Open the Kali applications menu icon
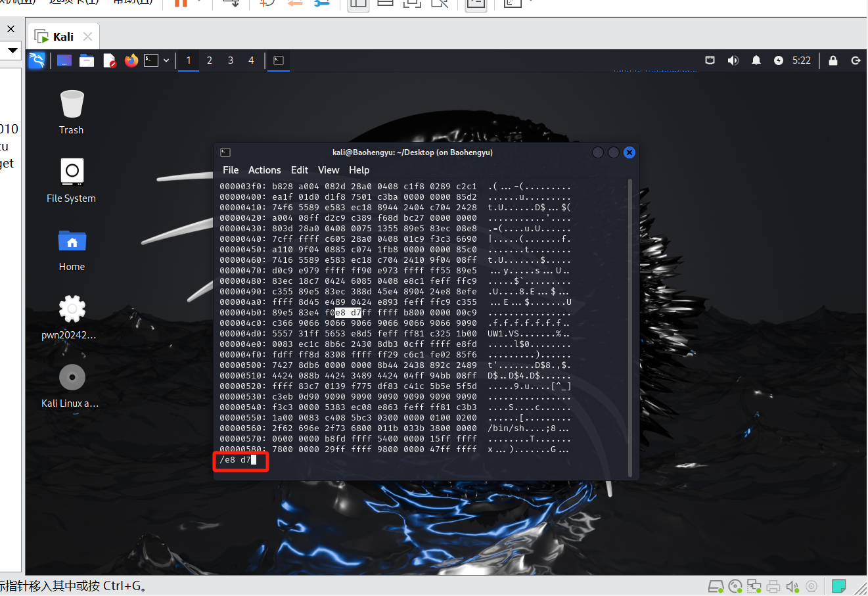This screenshot has width=868, height=596. [x=37, y=60]
